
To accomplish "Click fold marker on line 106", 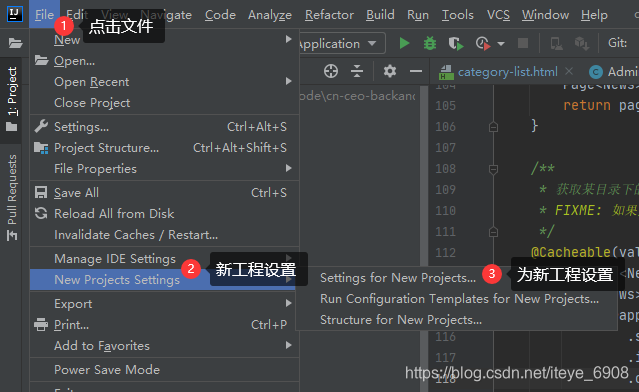I will [493, 127].
